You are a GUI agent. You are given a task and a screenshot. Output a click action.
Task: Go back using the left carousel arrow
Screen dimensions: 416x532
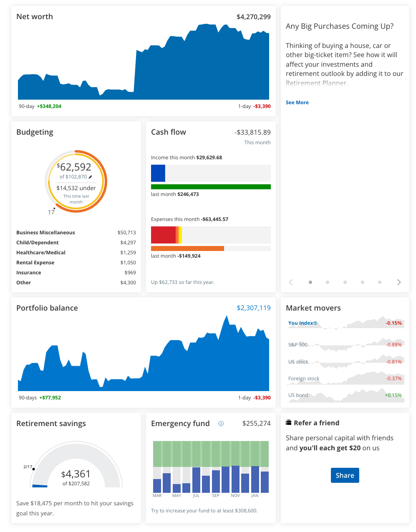291,282
